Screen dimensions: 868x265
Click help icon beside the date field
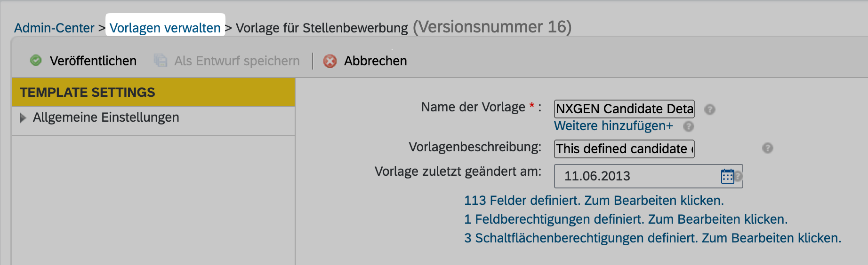(x=739, y=176)
